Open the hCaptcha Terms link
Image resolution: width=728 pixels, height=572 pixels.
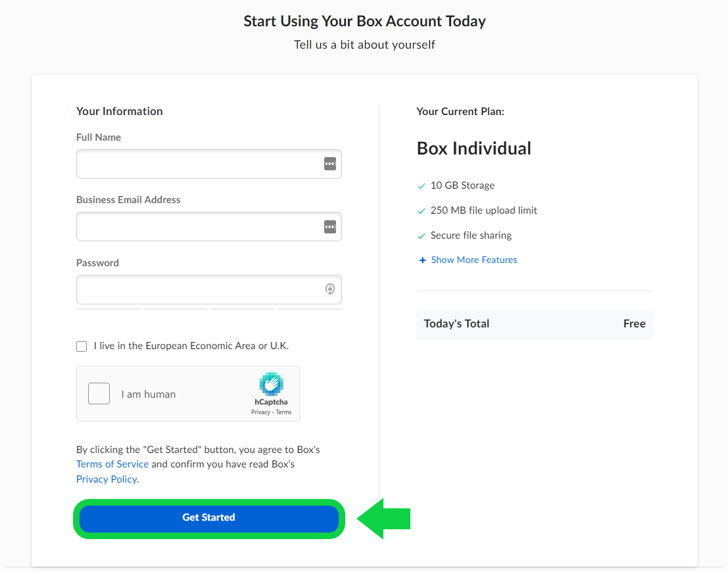coord(283,412)
